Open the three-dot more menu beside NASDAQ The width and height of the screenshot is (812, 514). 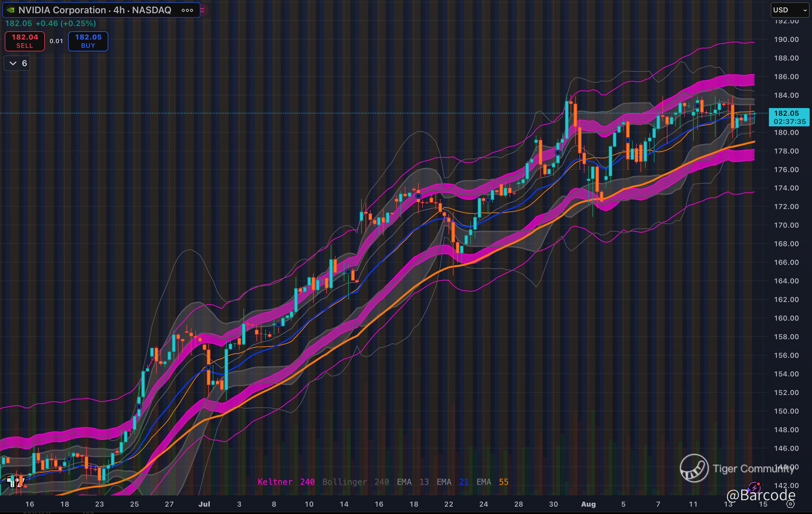187,10
